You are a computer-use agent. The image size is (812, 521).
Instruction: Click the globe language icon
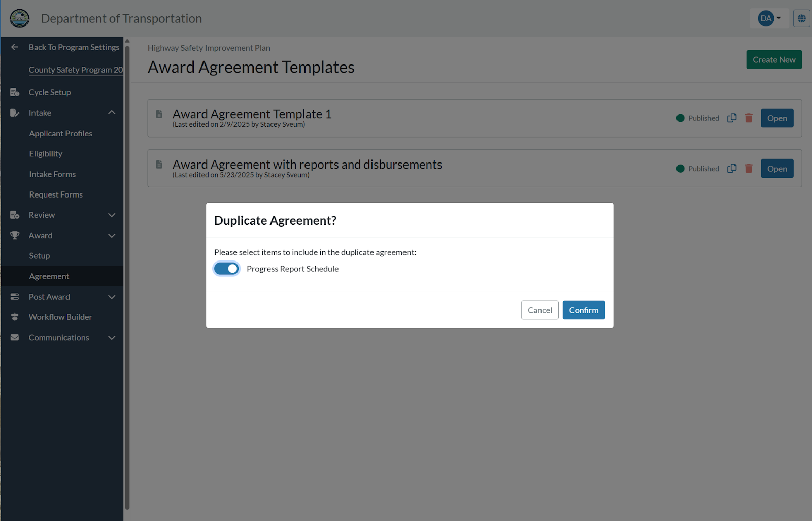pos(802,18)
